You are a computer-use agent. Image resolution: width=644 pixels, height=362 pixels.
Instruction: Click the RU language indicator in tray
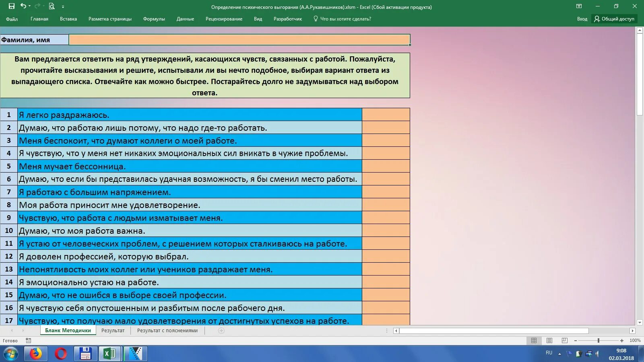(x=549, y=353)
